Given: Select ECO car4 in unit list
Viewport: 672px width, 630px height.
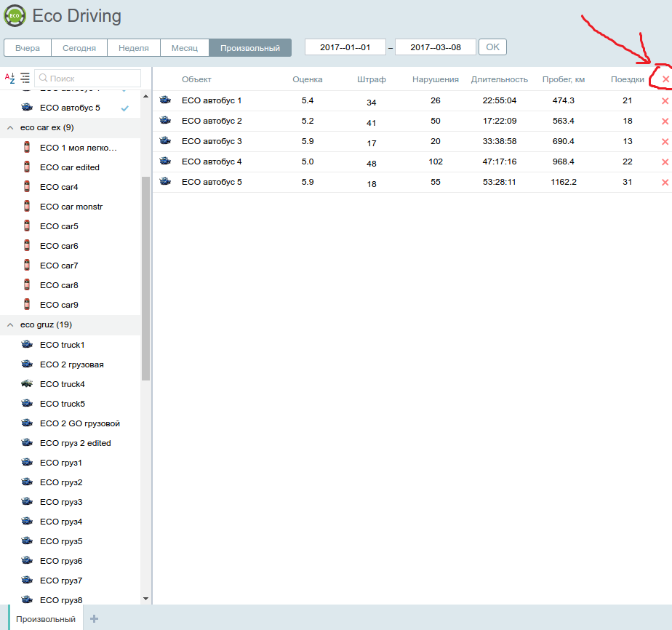Looking at the screenshot, I should tap(59, 187).
